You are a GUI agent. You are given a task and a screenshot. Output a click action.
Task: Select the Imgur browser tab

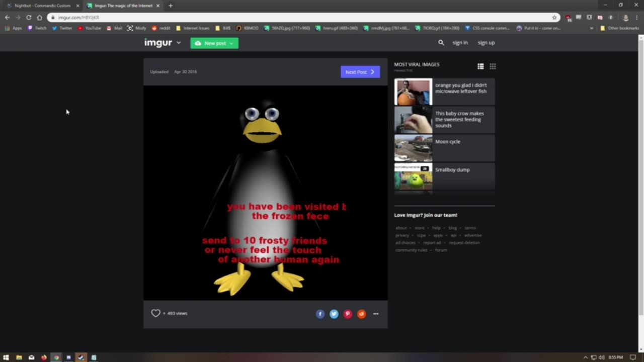123,6
